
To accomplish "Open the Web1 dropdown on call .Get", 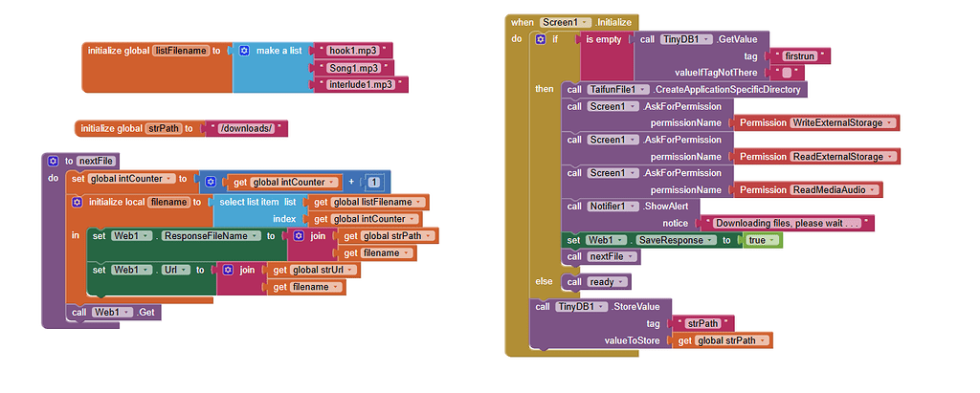I will click(x=127, y=312).
